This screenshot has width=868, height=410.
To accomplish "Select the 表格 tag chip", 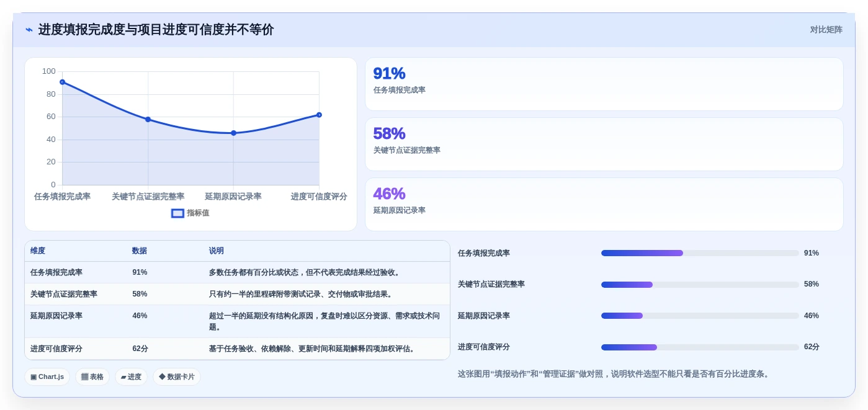I will (92, 377).
